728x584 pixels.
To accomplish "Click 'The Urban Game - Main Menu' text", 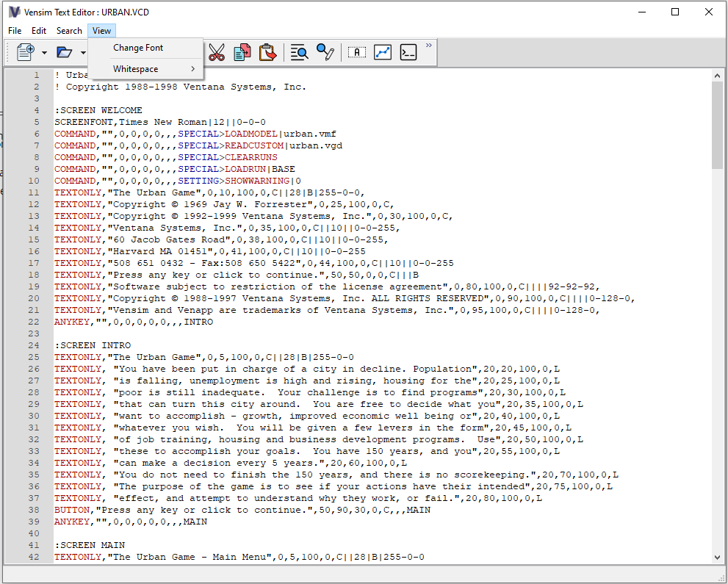I will [192, 557].
